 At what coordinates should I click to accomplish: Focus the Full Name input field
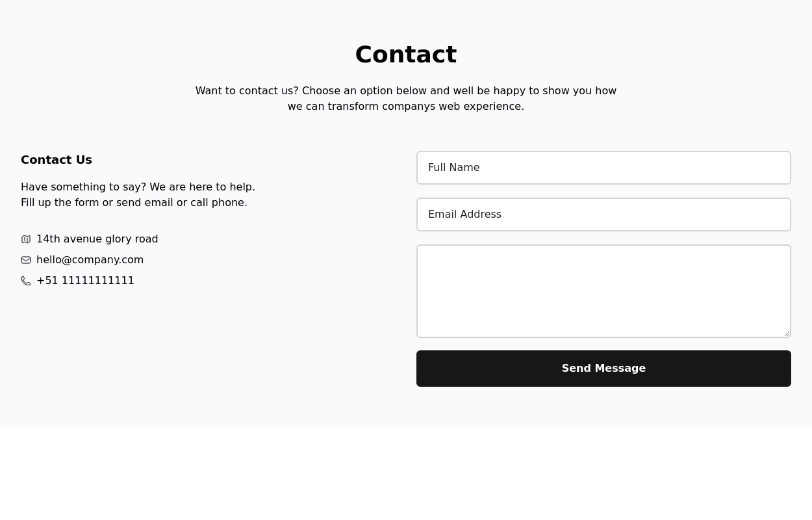point(603,168)
